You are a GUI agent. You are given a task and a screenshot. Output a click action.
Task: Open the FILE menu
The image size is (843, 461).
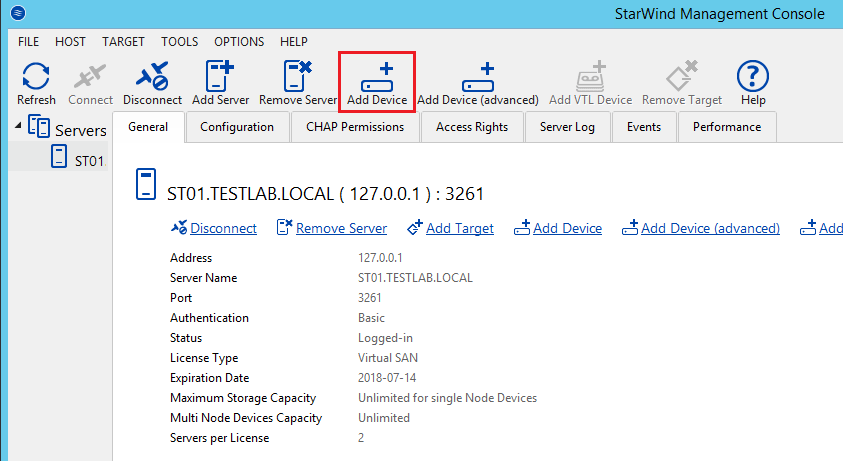point(28,41)
